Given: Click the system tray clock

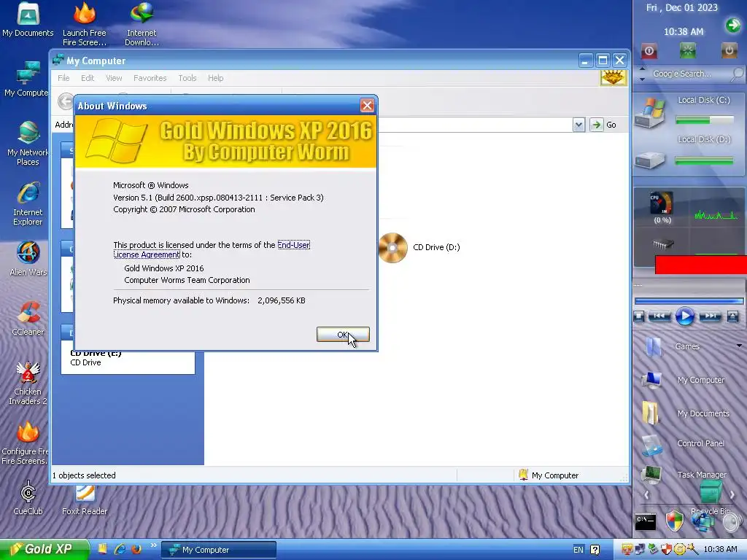Looking at the screenshot, I should tap(720, 549).
